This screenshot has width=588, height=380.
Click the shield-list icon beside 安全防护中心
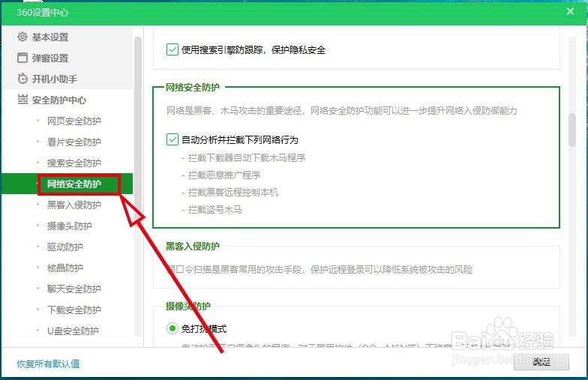point(22,100)
